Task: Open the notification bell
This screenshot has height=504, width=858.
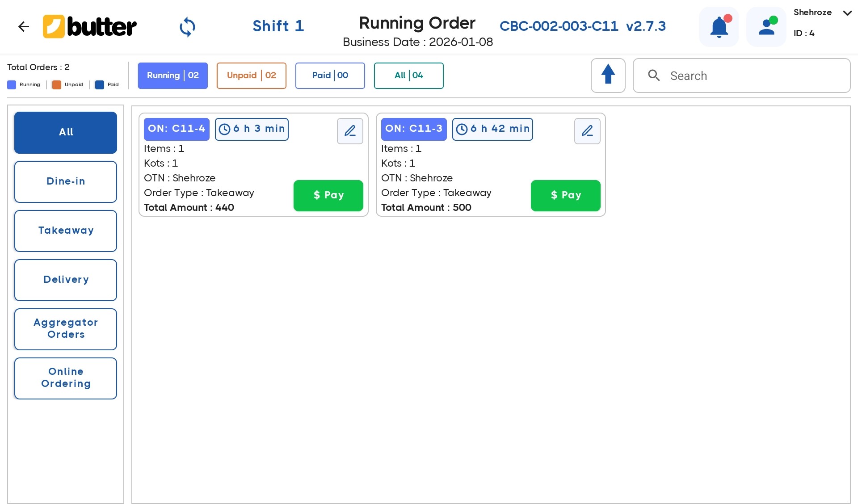Action: [718, 26]
